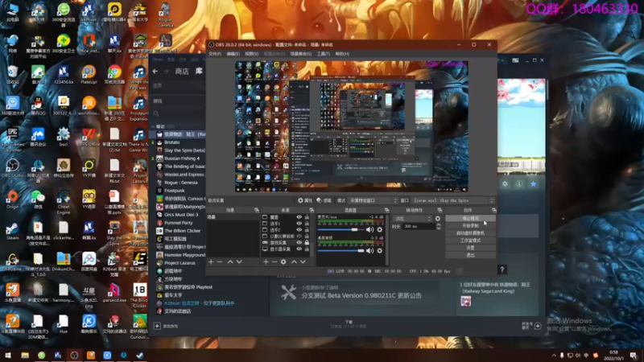The width and height of the screenshot is (644, 362).
Task: Toggle lock for 显示器采集 source
Action: coord(307,249)
